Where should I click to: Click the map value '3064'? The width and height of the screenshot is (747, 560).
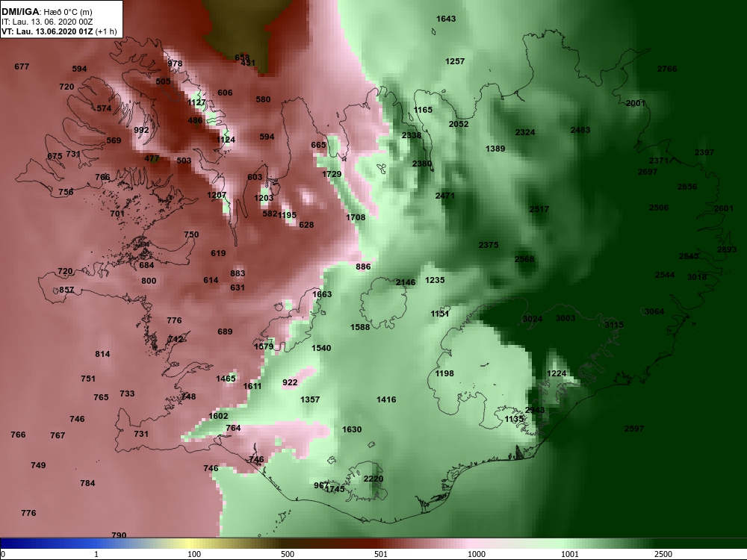654,311
